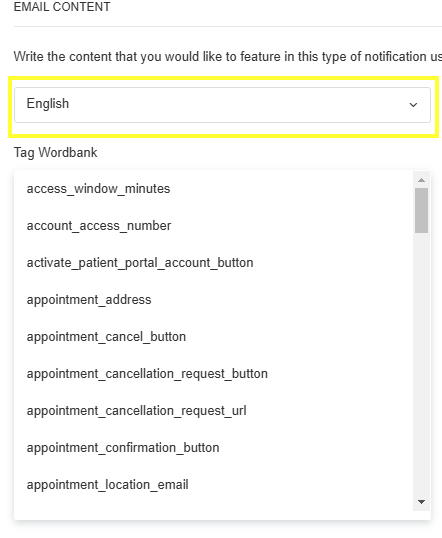Viewport: 442px width, 538px height.
Task: Click the Tag Wordbank scrollbar thumb
Action: [421, 210]
